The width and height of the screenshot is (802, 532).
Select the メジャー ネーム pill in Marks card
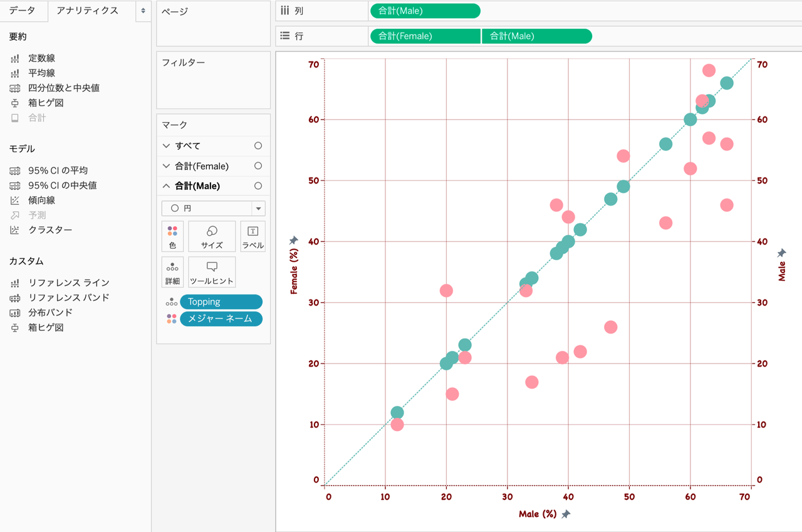point(221,319)
